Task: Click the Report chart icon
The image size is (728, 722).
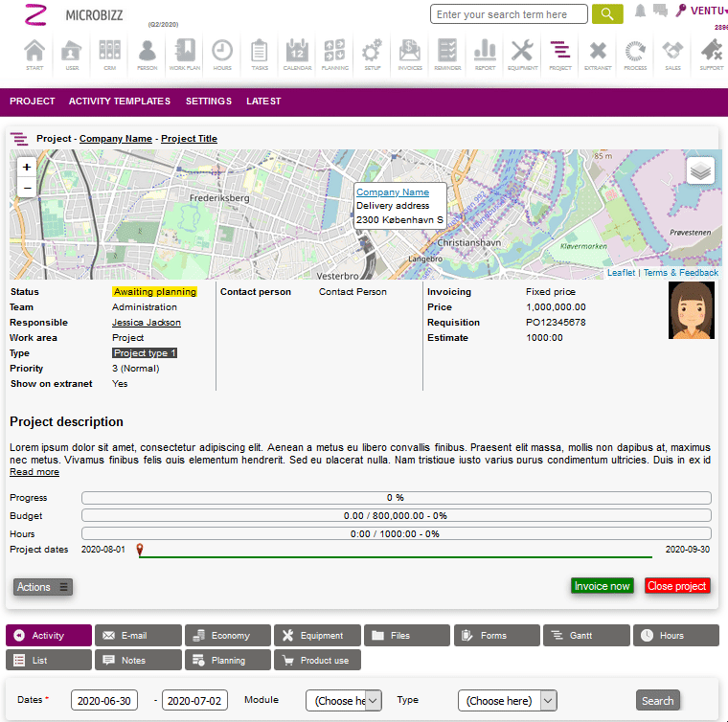Action: 485,54
